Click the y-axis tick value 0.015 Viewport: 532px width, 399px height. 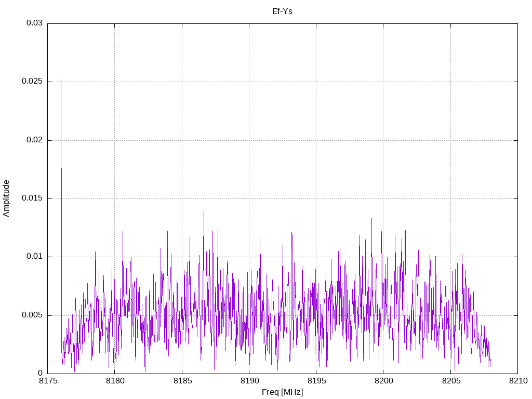[x=32, y=198]
